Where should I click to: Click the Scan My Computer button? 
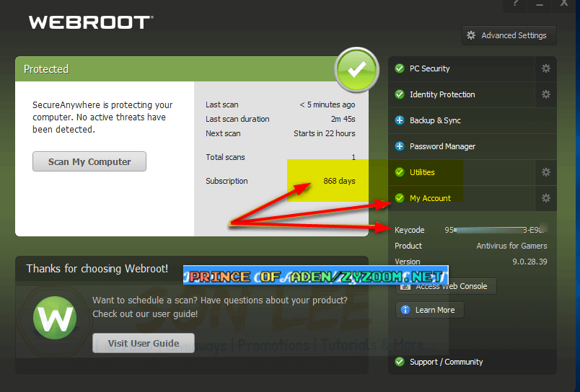click(89, 161)
